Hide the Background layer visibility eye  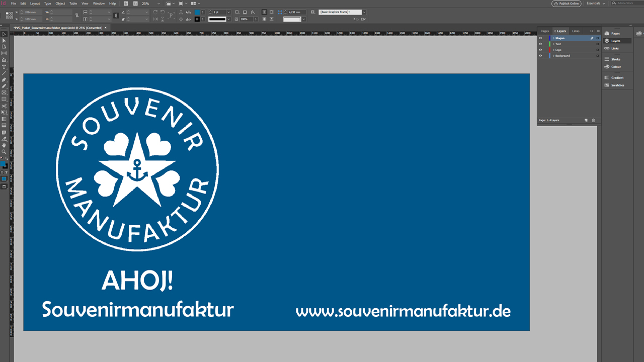point(540,56)
